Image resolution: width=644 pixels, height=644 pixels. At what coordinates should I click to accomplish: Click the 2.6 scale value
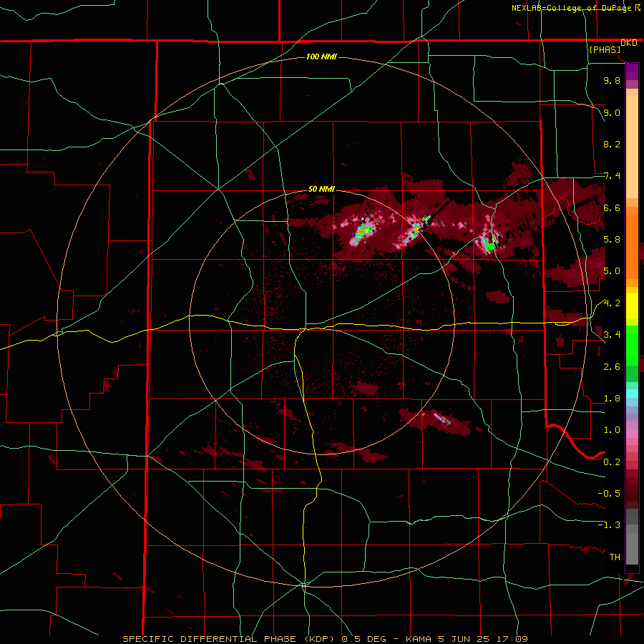pyautogui.click(x=612, y=367)
